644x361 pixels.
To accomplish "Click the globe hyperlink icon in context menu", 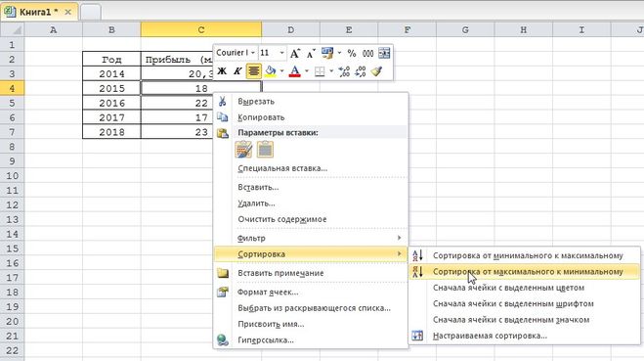I will 223,340.
